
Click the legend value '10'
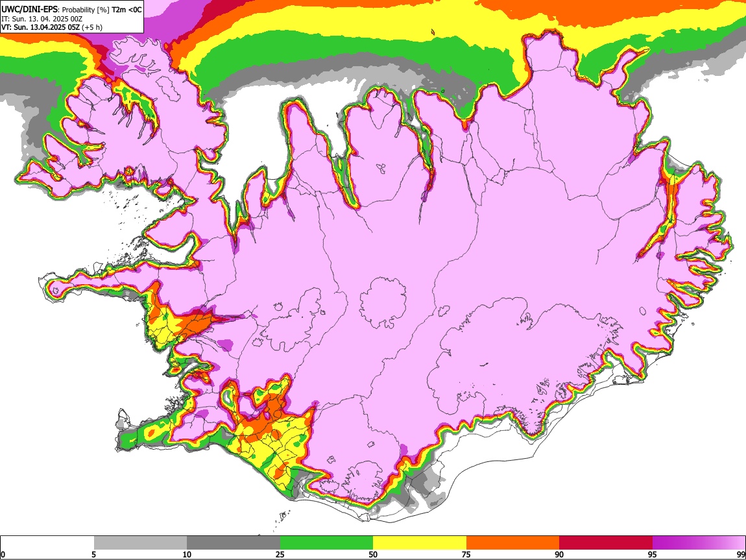tap(187, 554)
